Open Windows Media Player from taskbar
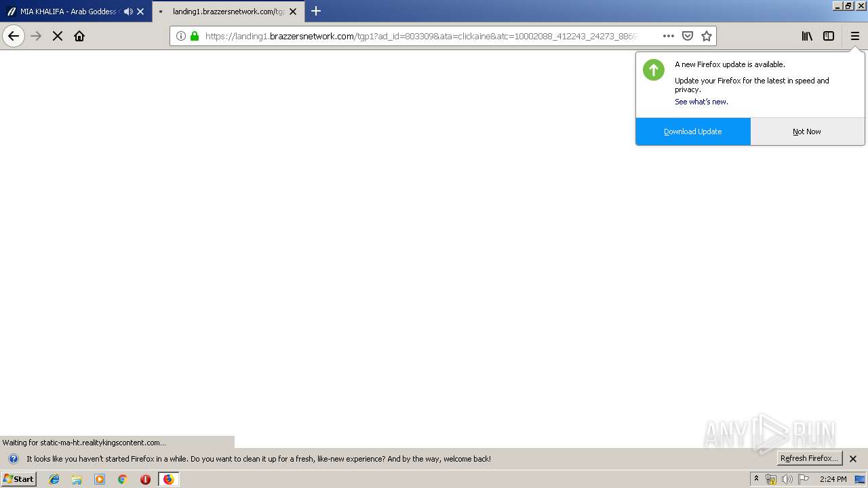The height and width of the screenshot is (488, 868). [100, 479]
